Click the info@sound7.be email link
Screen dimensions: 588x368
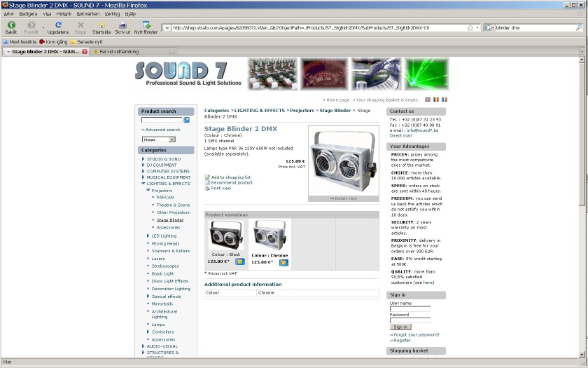423,130
